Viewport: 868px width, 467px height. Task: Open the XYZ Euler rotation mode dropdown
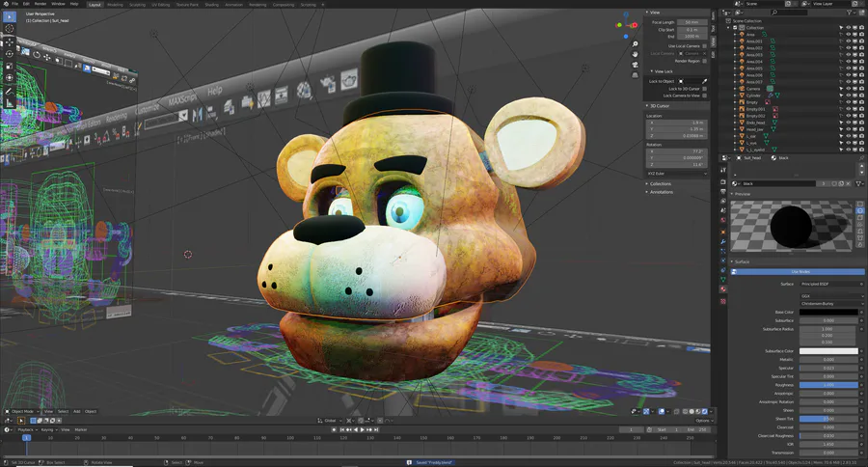pos(677,174)
